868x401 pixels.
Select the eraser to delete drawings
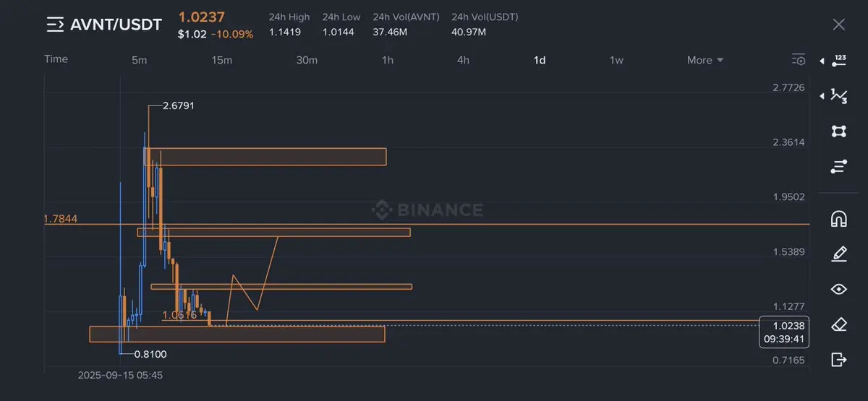(839, 324)
